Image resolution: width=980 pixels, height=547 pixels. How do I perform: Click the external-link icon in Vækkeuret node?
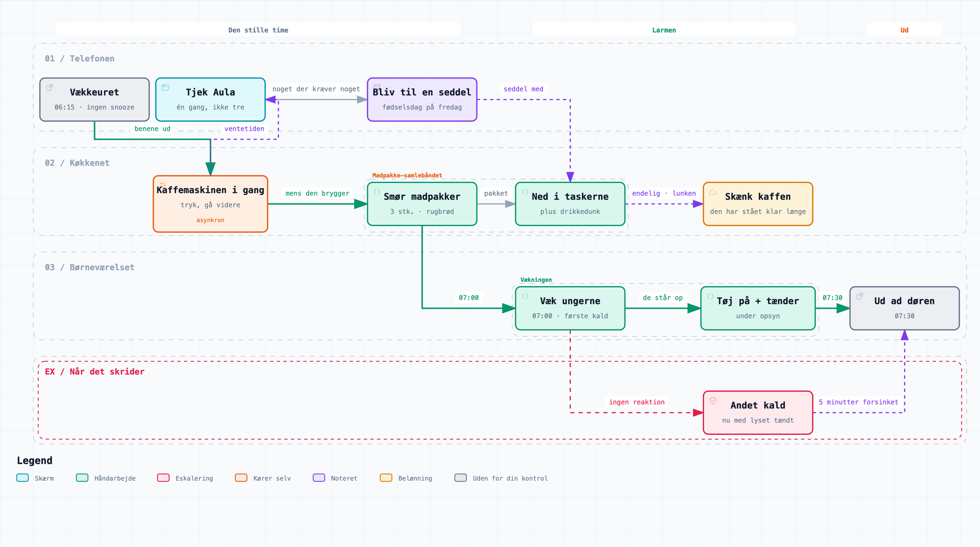click(49, 88)
